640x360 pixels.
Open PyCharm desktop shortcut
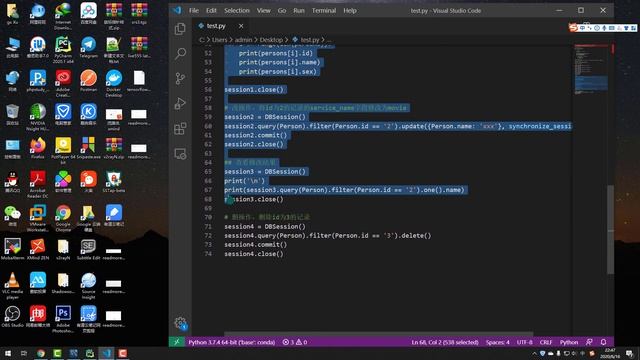tap(63, 50)
